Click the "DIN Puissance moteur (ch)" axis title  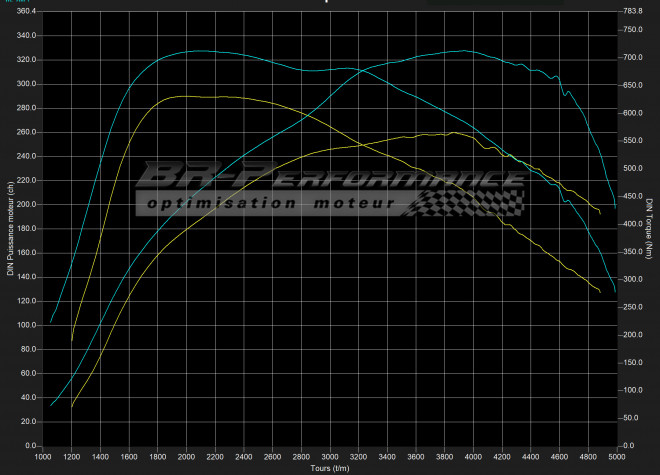[8, 228]
